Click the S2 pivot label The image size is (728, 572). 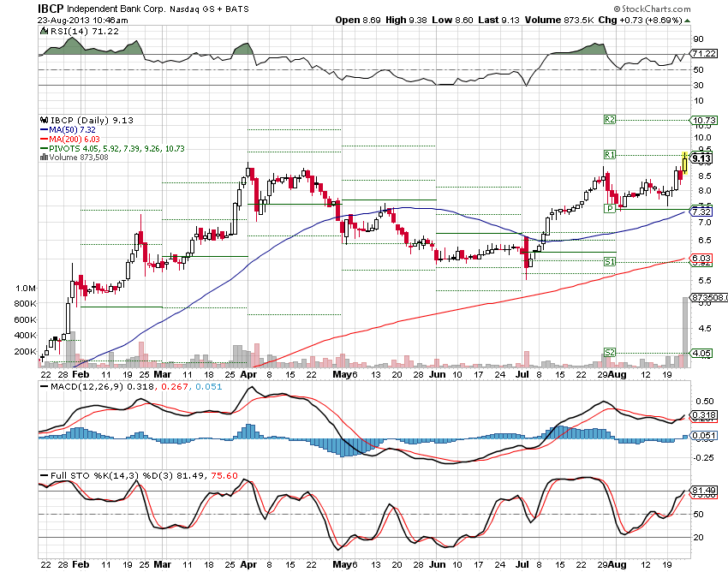tap(610, 353)
